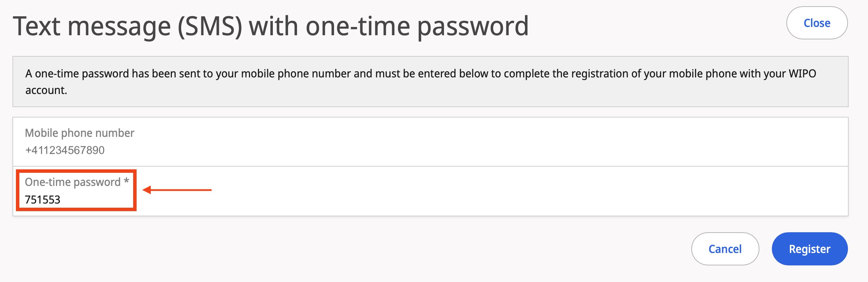Viewport: 868px width, 282px height.
Task: Click the page heading about SMS one-time password
Action: point(270,26)
